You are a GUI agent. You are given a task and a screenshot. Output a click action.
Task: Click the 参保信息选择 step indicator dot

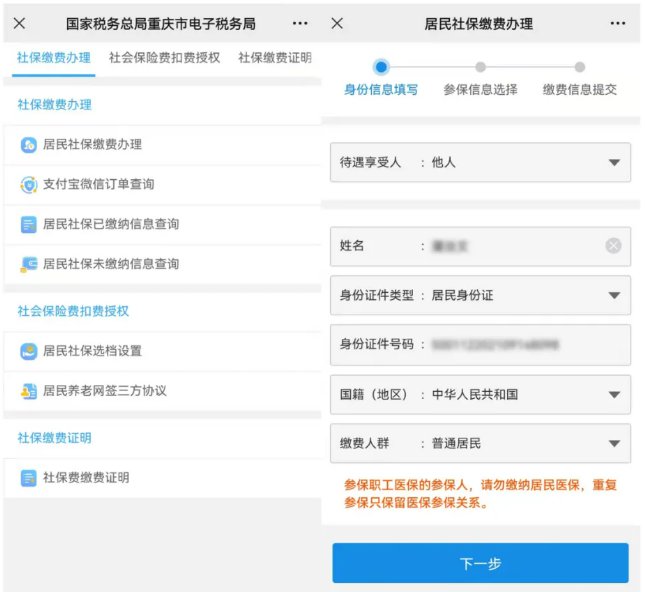[481, 67]
